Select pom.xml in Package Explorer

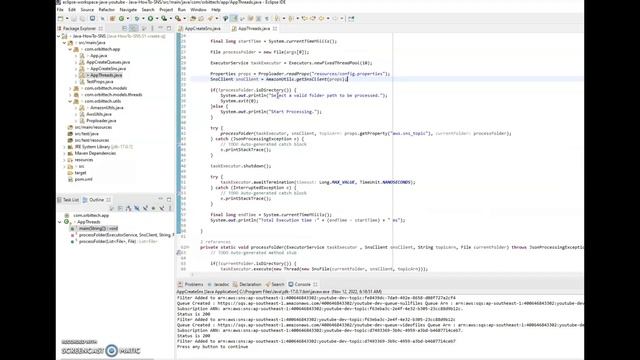click(83, 180)
